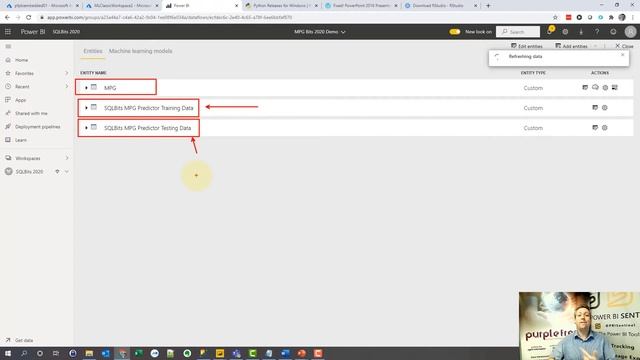Viewport: 640px width, 360px height.
Task: Open Deployment pipelines in the sidebar
Action: pyautogui.click(x=38, y=127)
